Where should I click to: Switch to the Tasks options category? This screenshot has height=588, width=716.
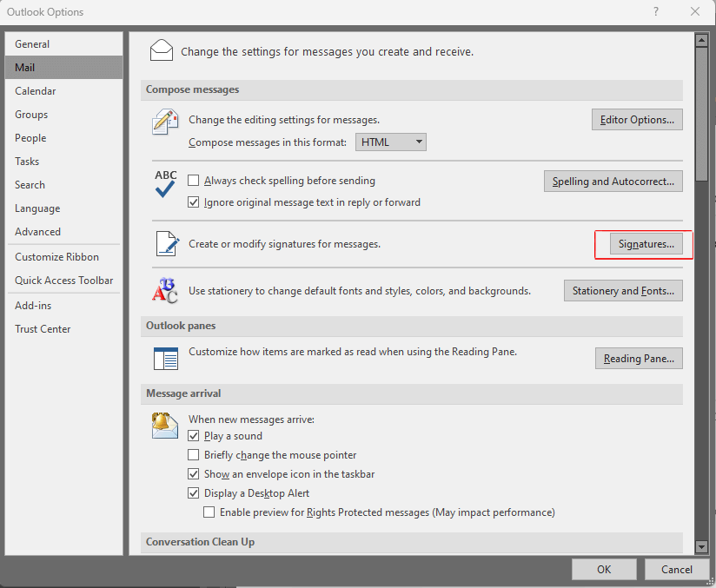coord(64,162)
